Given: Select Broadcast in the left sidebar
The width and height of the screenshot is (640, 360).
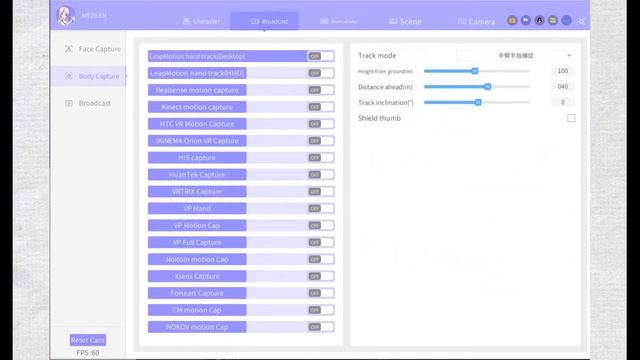Looking at the screenshot, I should coord(88,103).
